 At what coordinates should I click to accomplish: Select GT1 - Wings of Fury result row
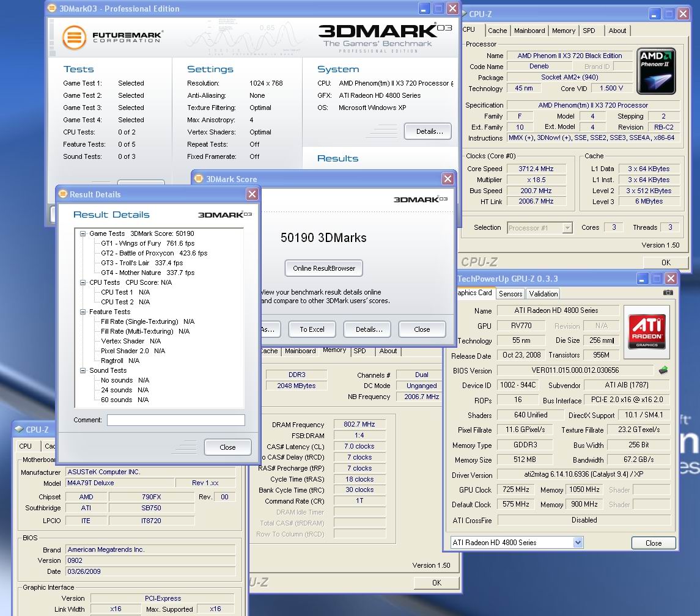pyautogui.click(x=148, y=243)
